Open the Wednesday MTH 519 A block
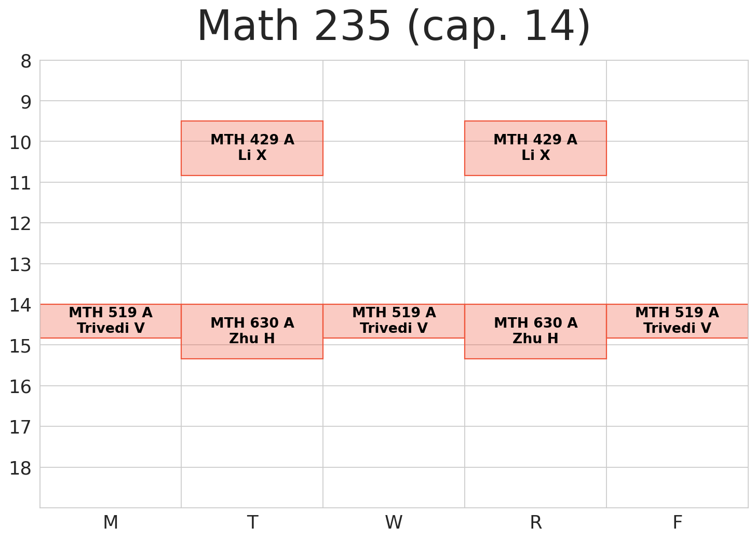Image resolution: width=756 pixels, height=540 pixels. click(x=394, y=321)
